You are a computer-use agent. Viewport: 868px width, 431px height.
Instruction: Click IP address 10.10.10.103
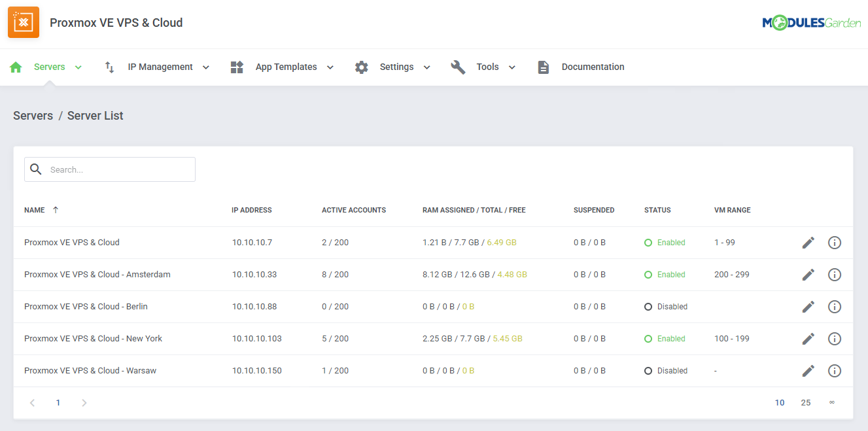257,339
